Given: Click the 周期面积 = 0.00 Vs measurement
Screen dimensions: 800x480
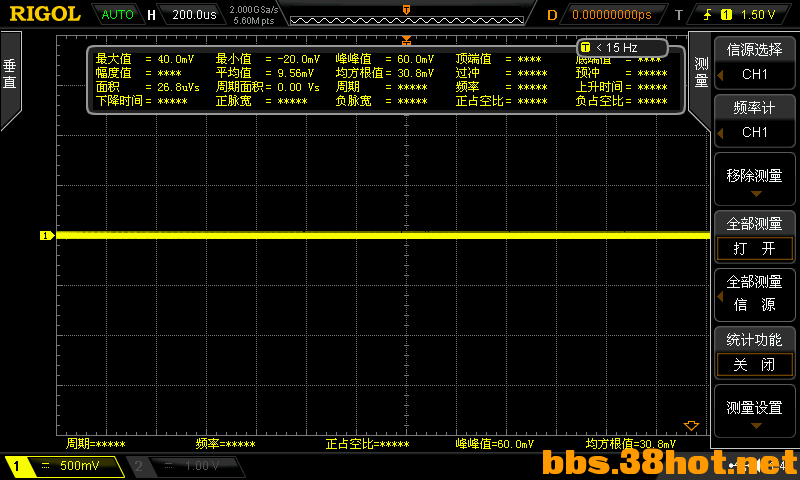Looking at the screenshot, I should [268, 87].
